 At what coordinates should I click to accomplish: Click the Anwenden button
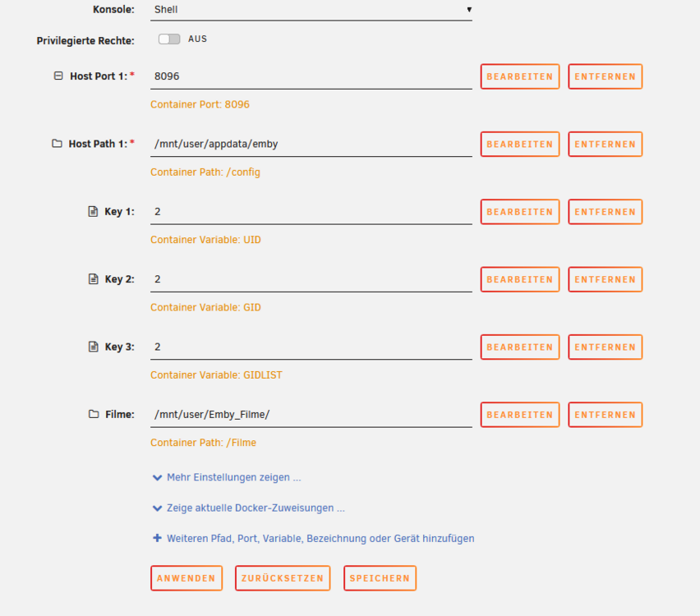pyautogui.click(x=187, y=578)
